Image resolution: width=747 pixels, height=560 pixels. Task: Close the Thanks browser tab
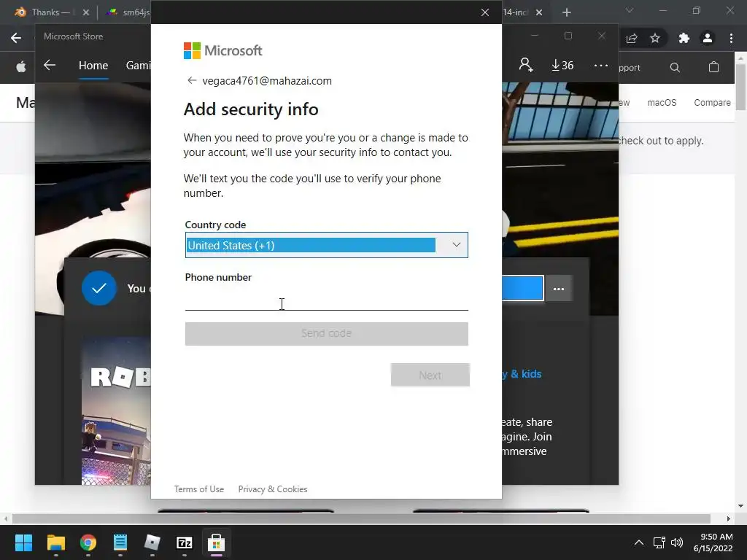pos(86,12)
